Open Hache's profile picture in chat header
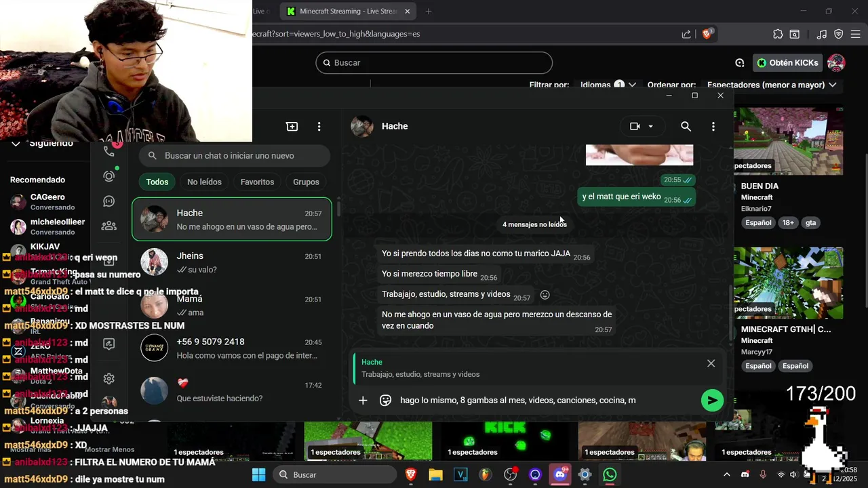This screenshot has width=868, height=488. (x=362, y=126)
